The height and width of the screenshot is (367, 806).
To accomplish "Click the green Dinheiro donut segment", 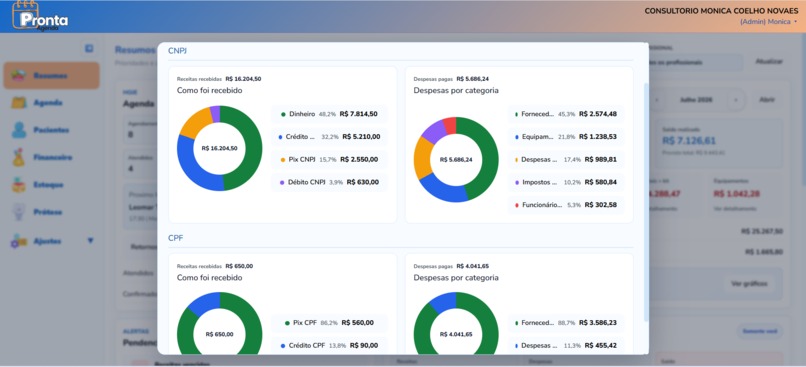I will click(254, 148).
